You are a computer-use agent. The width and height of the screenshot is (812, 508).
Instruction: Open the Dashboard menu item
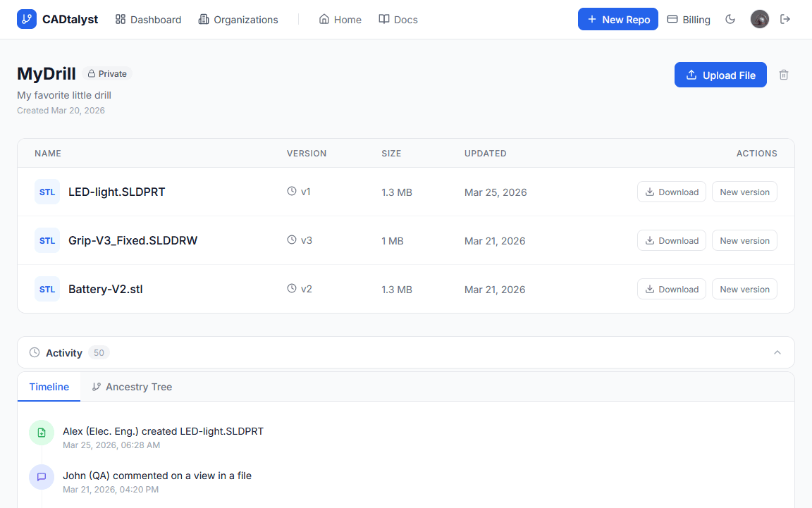coord(148,19)
